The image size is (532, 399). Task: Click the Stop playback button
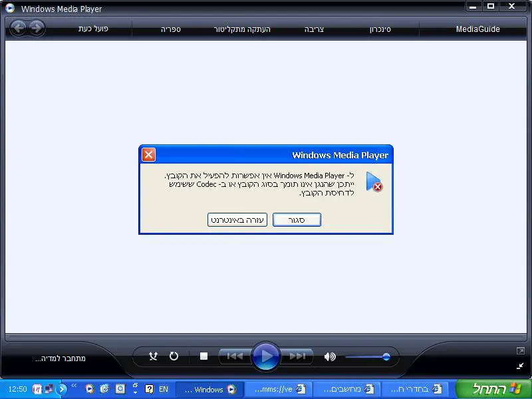point(204,356)
